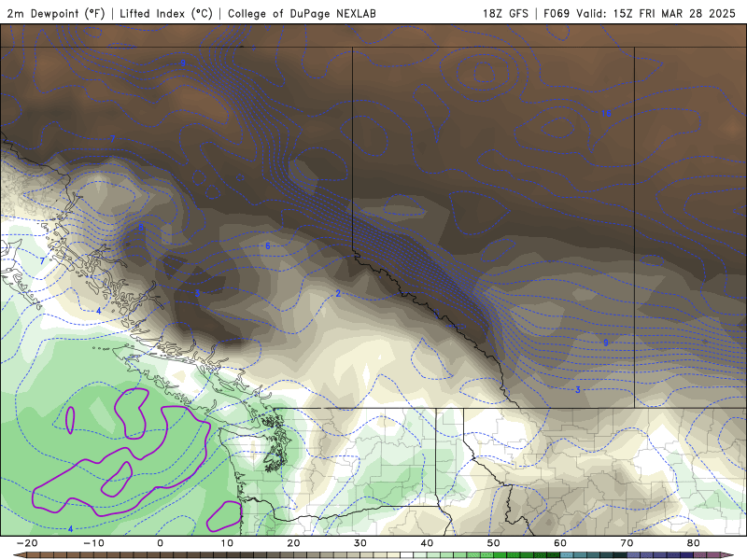This screenshot has height=560, width=747.
Task: Click the "10" colorbar tick label
Action: (227, 543)
